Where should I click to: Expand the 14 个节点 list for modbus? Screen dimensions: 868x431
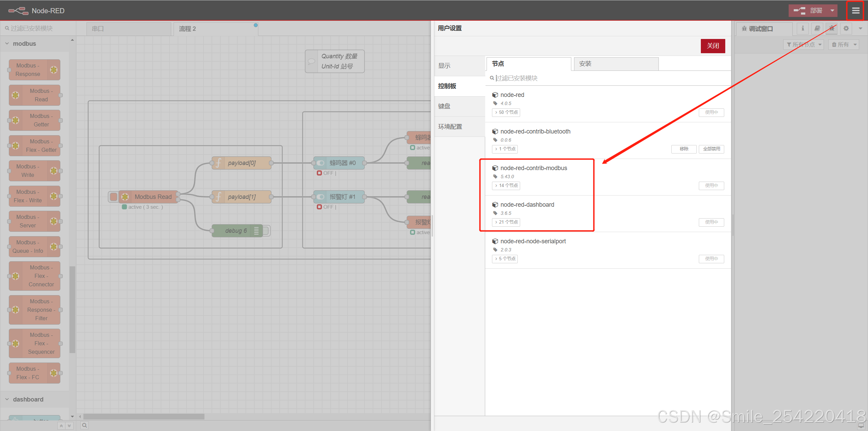[x=506, y=186]
